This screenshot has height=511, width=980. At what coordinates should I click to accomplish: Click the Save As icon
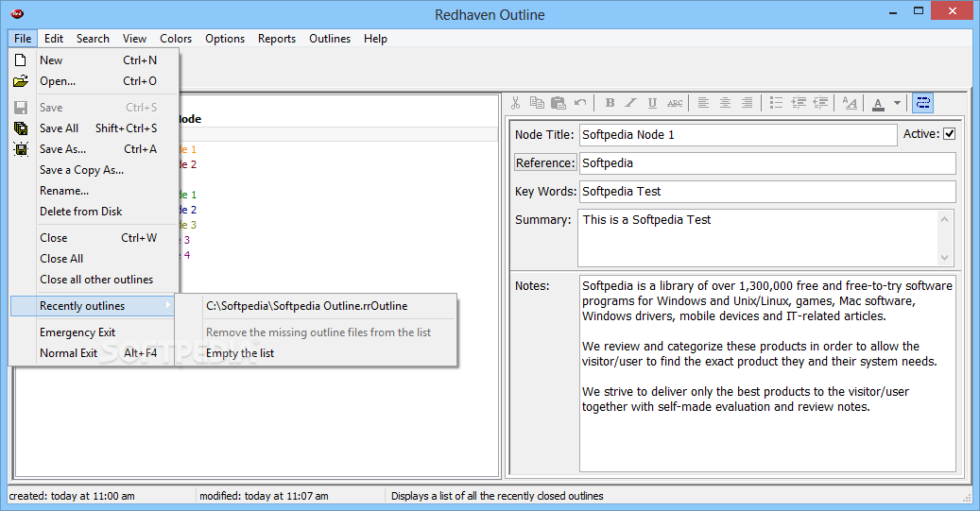21,149
